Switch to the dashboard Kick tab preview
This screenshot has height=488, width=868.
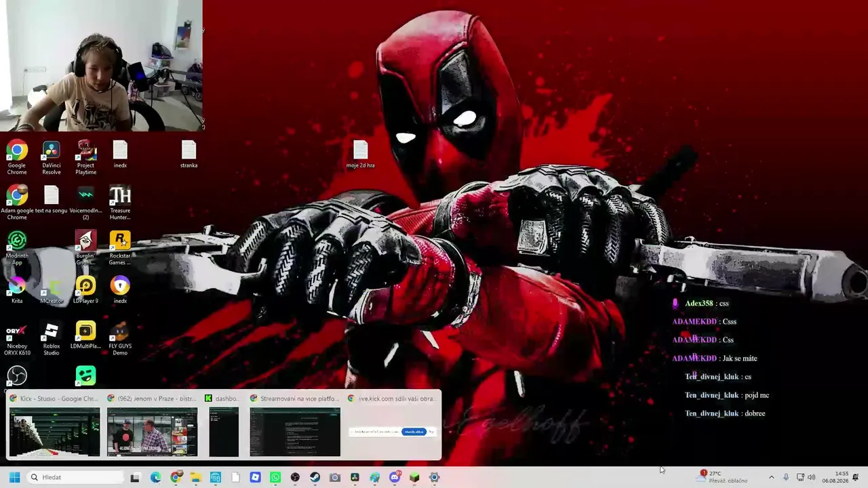coord(223,425)
